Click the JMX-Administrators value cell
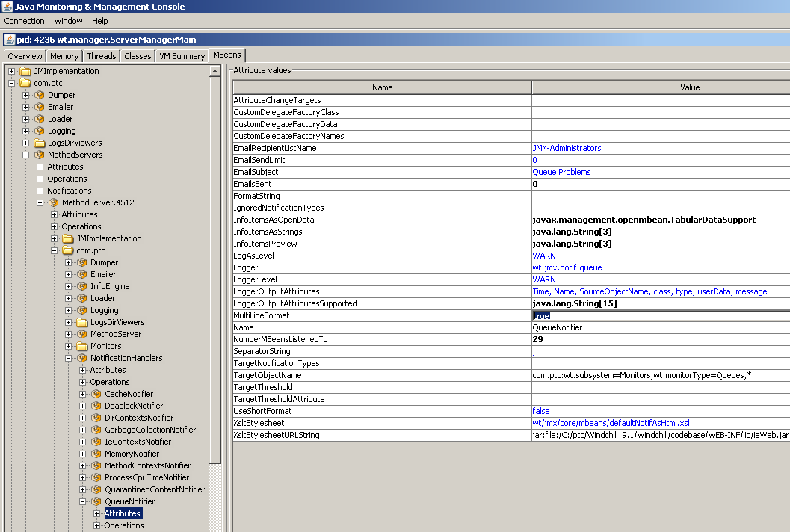Image resolution: width=790 pixels, height=532 pixels. tap(661, 148)
